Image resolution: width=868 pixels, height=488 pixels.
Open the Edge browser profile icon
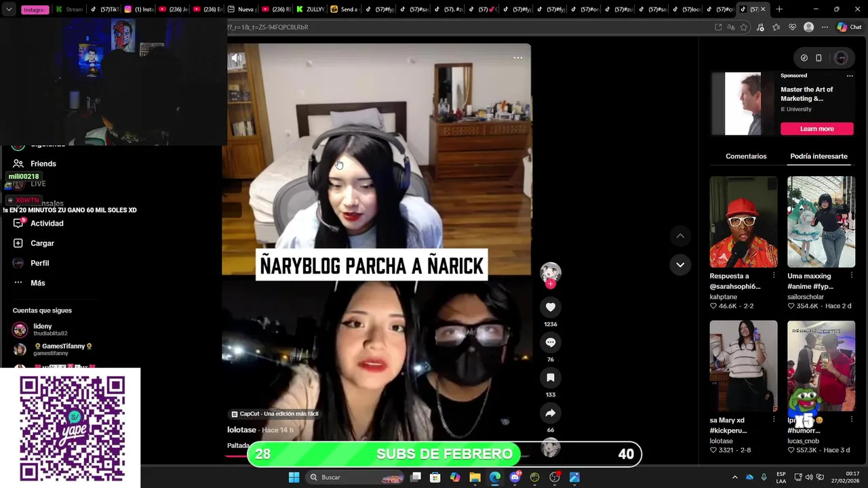click(808, 27)
